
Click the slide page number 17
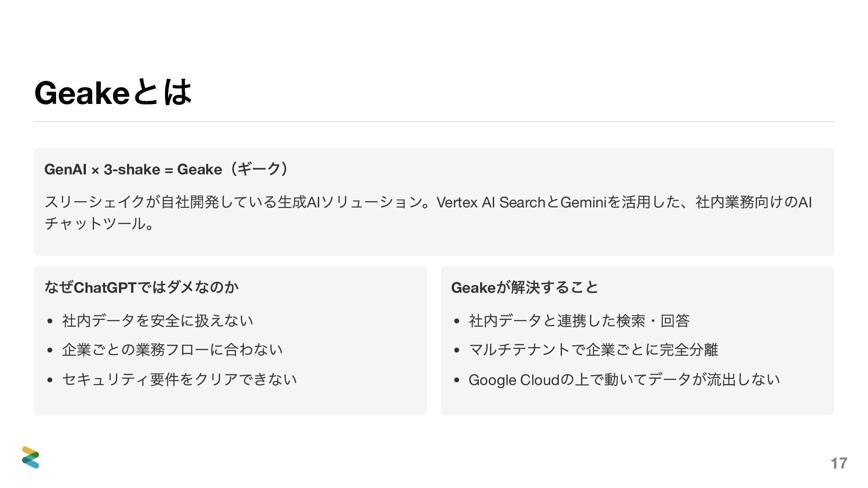click(839, 463)
